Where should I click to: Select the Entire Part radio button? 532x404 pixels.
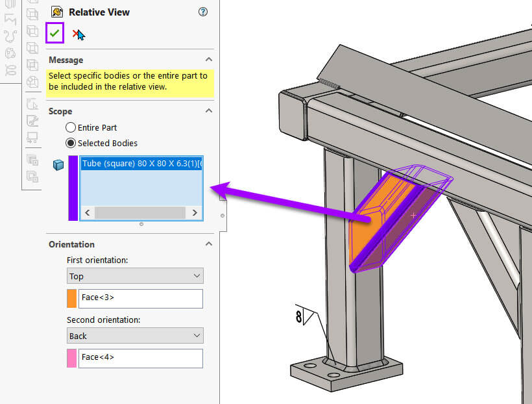pyautogui.click(x=71, y=127)
